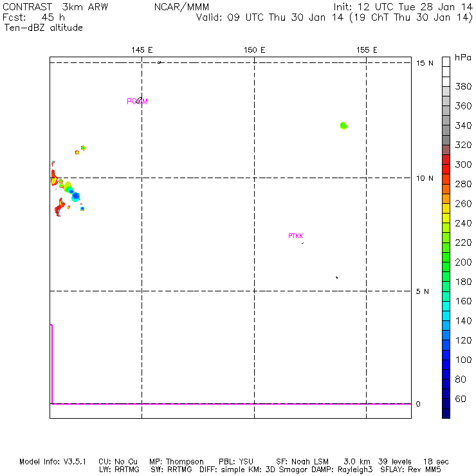Click the '160' colorbar value
The width and height of the screenshot is (476, 476).
pos(463,301)
